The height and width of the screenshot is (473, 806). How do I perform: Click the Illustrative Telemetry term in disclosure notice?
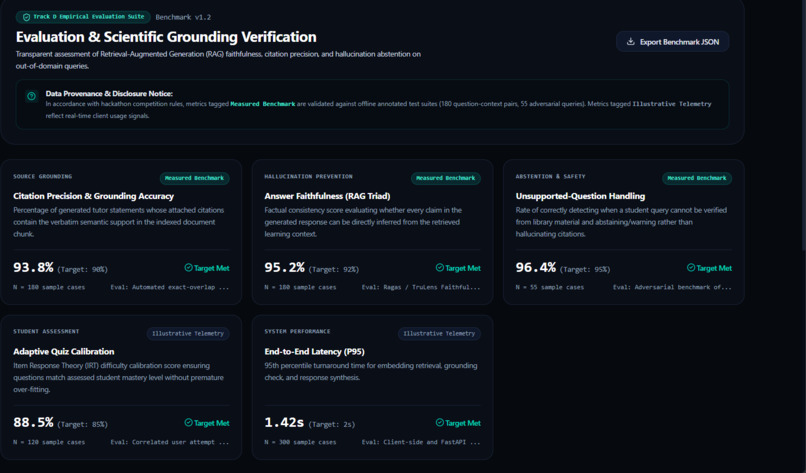672,104
